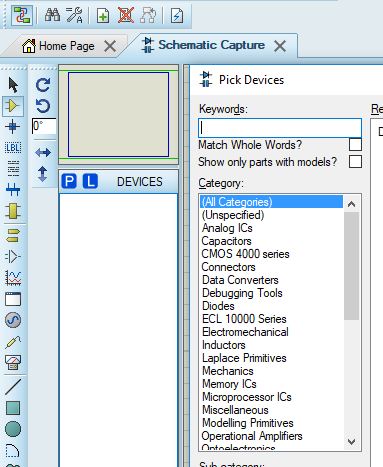383x467 pixels.
Task: Click category list scroll up arrow
Action: pos(351,204)
